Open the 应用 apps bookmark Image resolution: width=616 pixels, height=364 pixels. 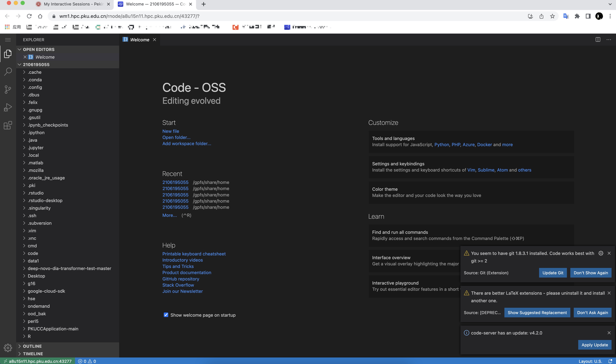pos(13,27)
